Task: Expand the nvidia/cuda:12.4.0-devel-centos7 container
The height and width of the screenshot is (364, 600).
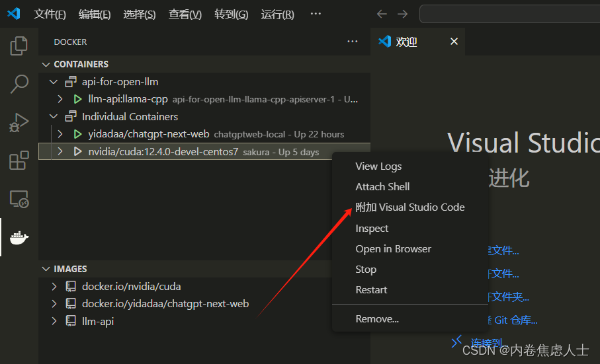Action: tap(60, 152)
